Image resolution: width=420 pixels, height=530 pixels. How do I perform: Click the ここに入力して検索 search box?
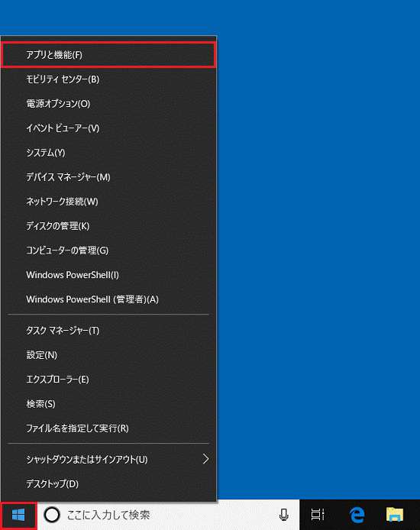tap(168, 515)
